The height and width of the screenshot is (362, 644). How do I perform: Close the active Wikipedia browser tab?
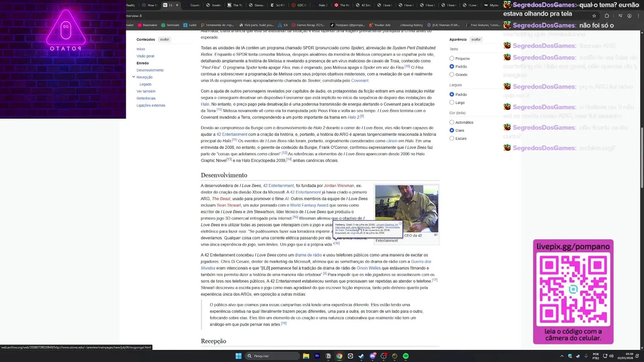coord(178,5)
